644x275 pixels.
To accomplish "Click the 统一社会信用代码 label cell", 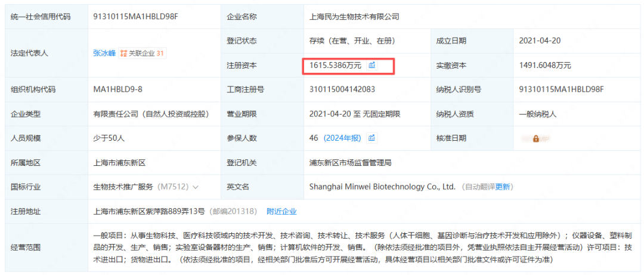I will (x=47, y=17).
